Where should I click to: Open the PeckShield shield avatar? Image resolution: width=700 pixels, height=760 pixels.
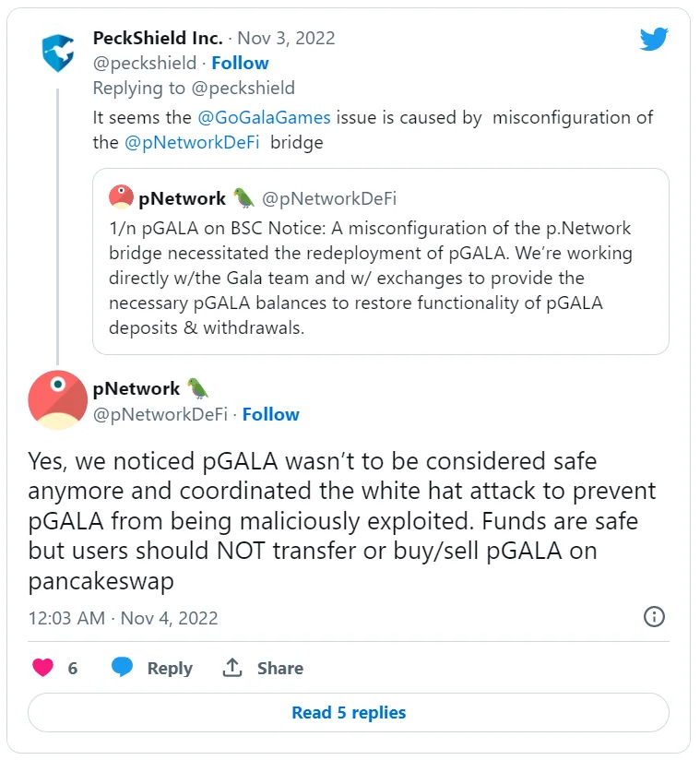click(x=57, y=53)
